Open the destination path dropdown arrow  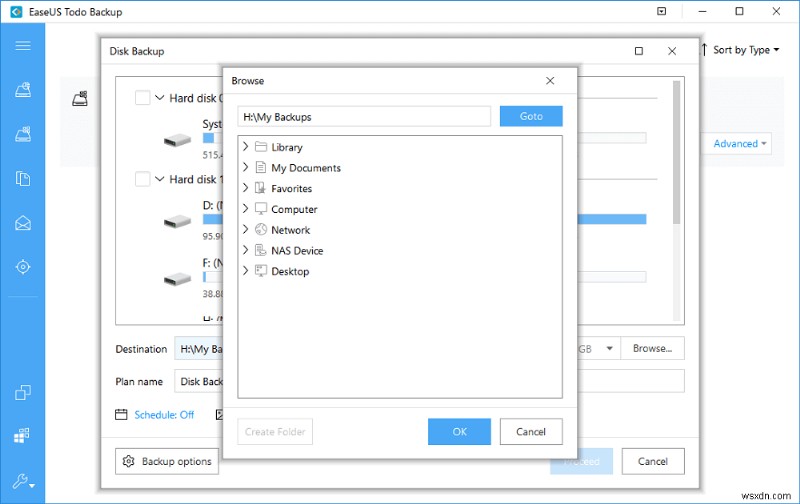tap(609, 348)
